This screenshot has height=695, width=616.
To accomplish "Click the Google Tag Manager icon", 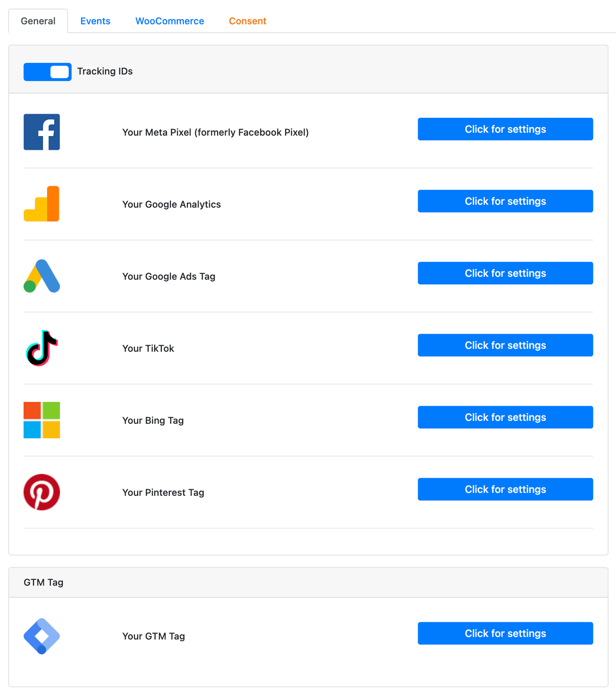I will tap(41, 636).
